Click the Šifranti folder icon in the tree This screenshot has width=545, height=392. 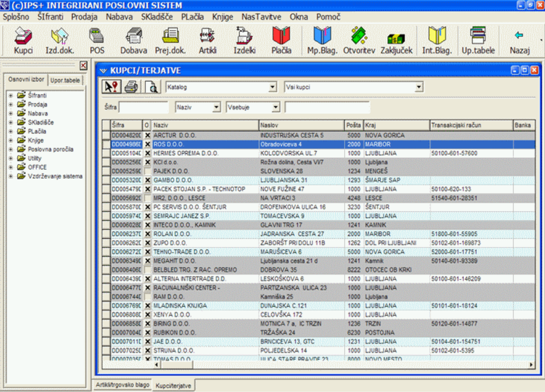pyautogui.click(x=22, y=95)
